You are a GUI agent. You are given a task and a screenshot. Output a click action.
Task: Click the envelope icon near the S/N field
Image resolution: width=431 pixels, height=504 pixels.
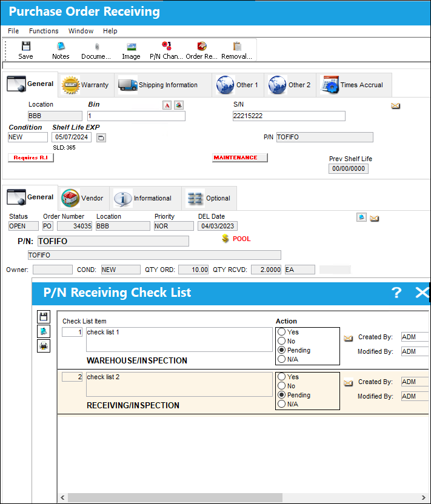pyautogui.click(x=395, y=106)
